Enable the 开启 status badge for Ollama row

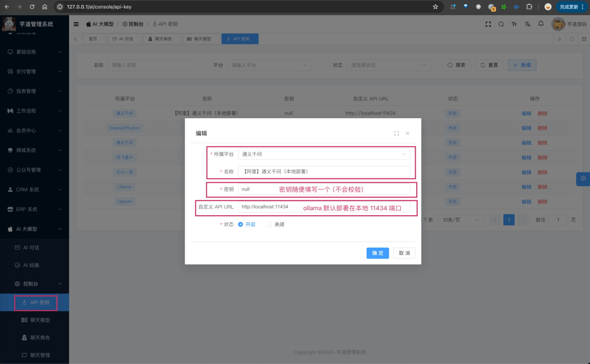(x=452, y=187)
